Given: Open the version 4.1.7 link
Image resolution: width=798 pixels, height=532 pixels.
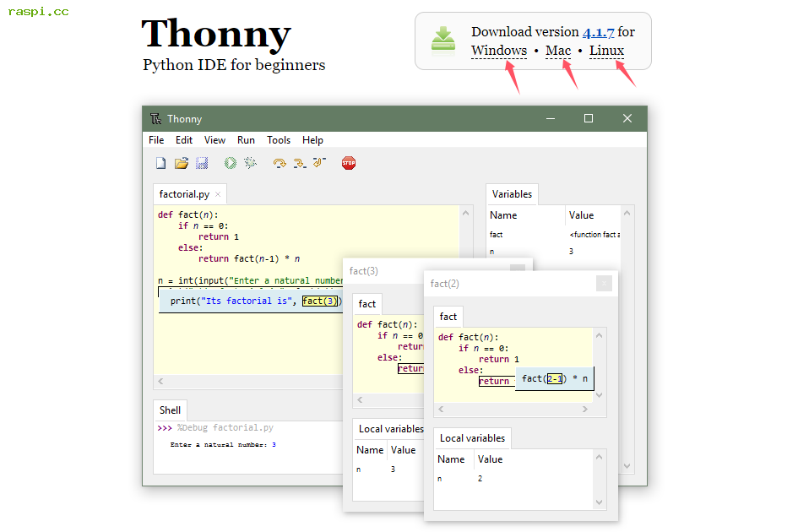Looking at the screenshot, I should click(598, 32).
